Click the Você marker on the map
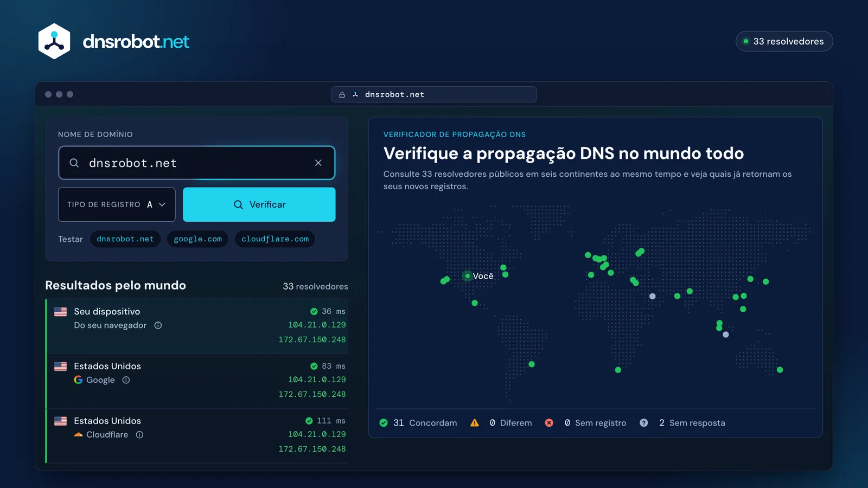Image resolution: width=868 pixels, height=488 pixels. point(468,276)
